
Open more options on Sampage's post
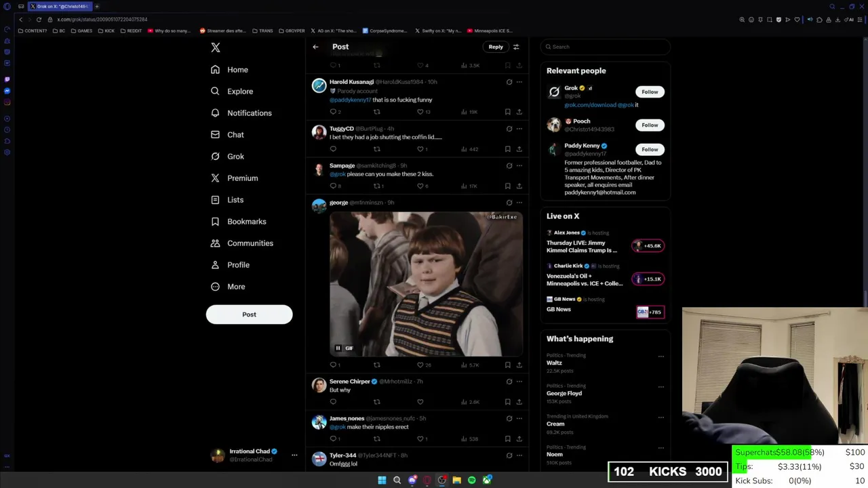pyautogui.click(x=519, y=165)
